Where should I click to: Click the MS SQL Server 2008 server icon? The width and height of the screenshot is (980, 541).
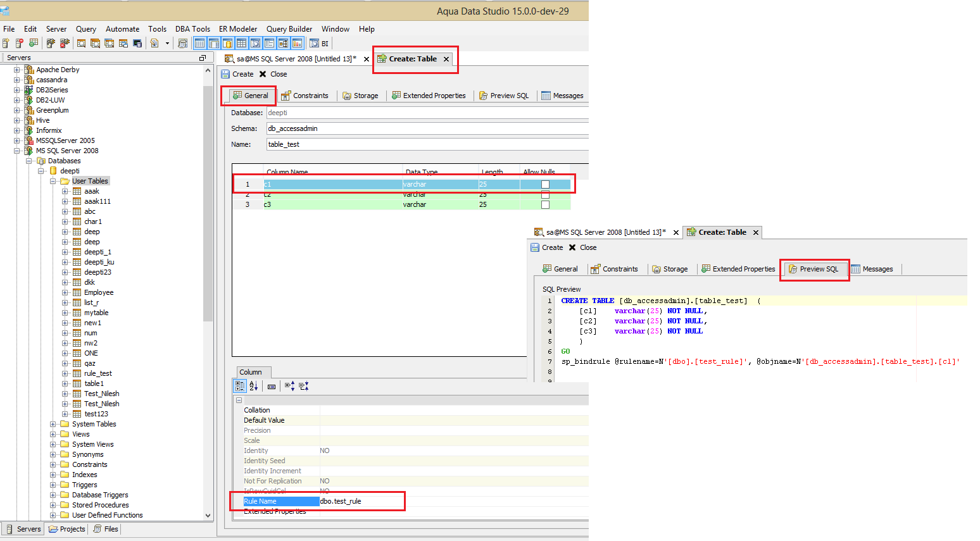click(x=28, y=151)
